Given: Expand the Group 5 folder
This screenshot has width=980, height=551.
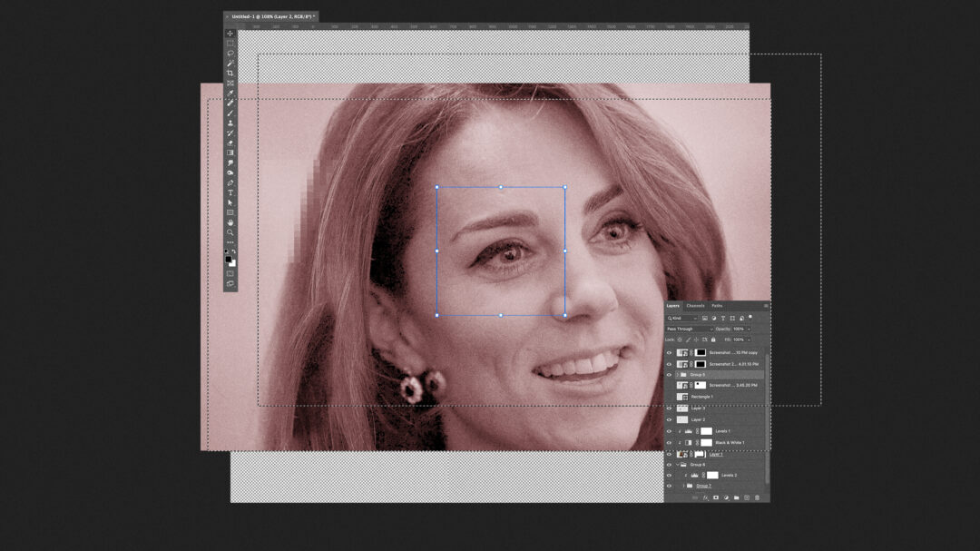Looking at the screenshot, I should point(677,375).
